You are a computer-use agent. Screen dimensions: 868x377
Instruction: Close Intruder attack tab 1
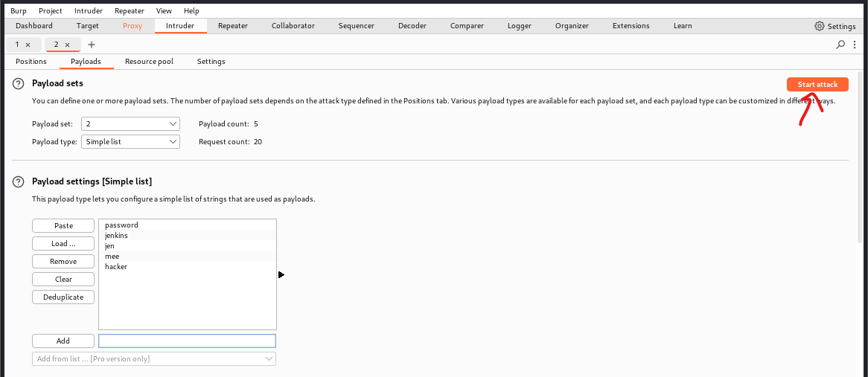coord(28,45)
